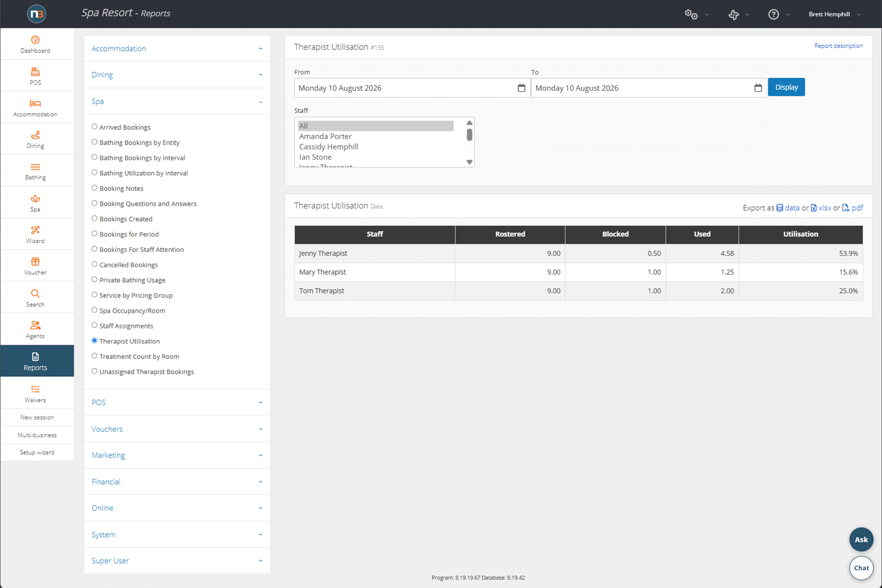The image size is (882, 588).
Task: Select Therapist Utilisation report radio
Action: point(95,341)
